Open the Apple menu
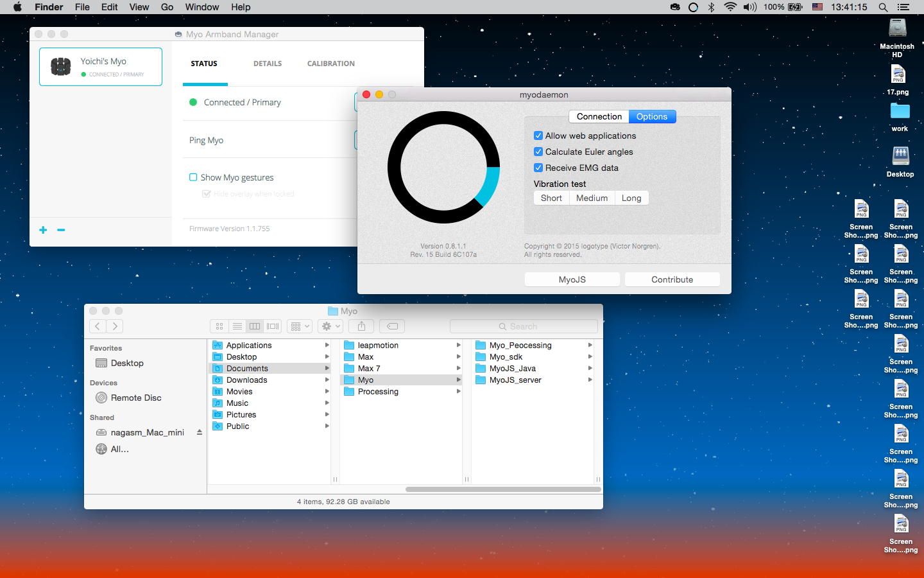924x578 pixels. point(17,7)
